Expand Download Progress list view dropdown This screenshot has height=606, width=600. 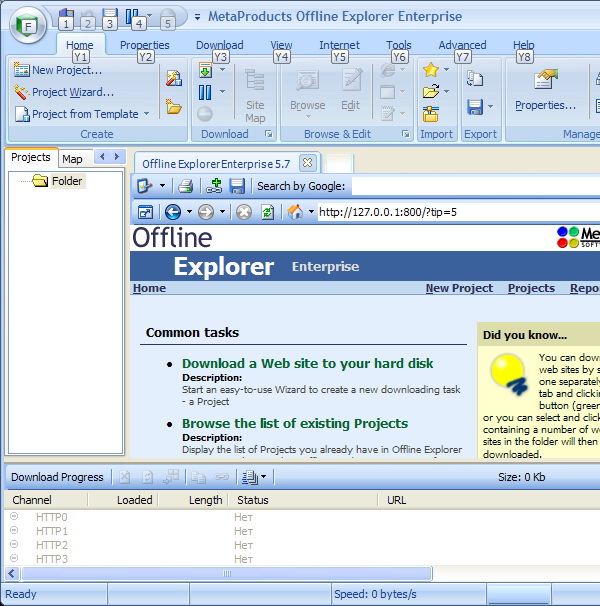point(264,477)
